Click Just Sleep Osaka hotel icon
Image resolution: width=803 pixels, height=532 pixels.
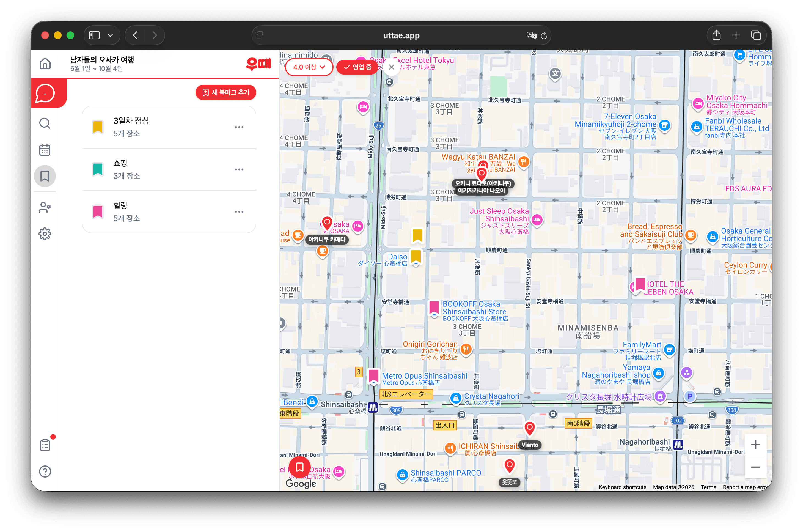pos(537,220)
